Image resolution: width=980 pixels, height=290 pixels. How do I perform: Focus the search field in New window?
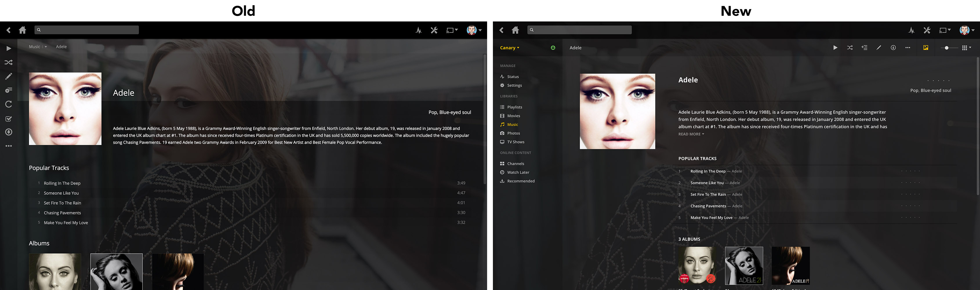tap(579, 30)
